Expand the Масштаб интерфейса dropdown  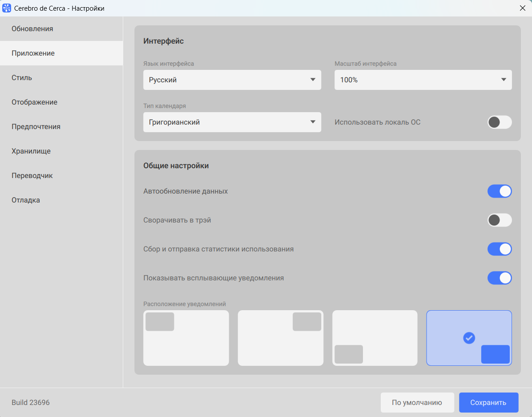pyautogui.click(x=423, y=80)
